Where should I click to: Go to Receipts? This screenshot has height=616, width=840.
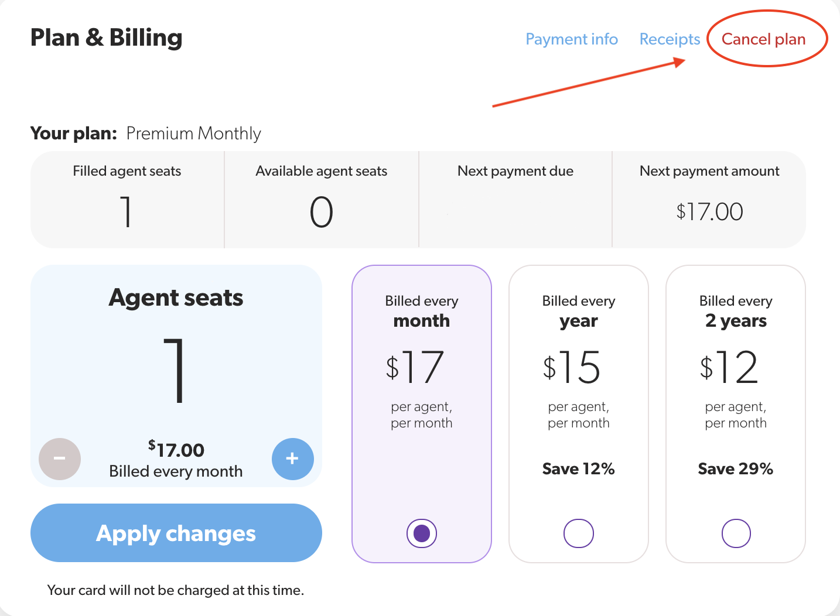coord(670,39)
